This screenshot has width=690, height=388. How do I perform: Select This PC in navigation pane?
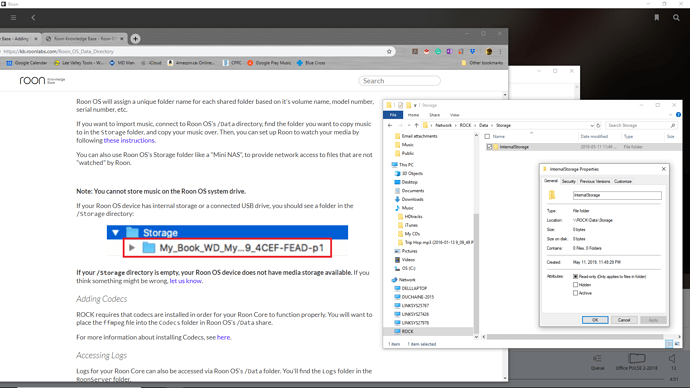pyautogui.click(x=402, y=165)
